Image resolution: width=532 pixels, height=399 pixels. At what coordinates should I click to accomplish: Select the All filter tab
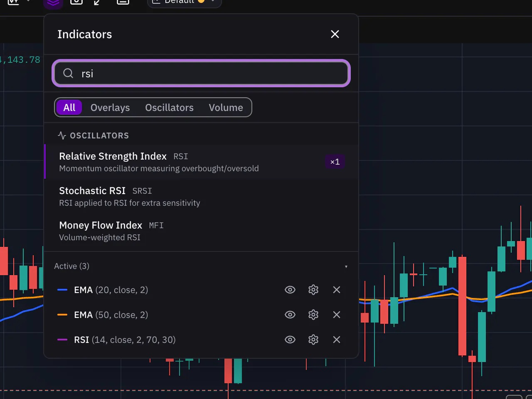tap(69, 107)
